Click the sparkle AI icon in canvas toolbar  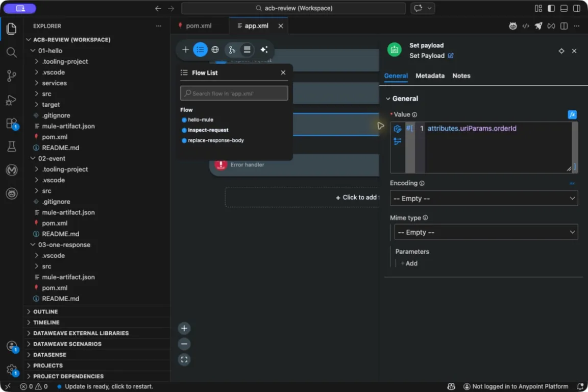(264, 50)
